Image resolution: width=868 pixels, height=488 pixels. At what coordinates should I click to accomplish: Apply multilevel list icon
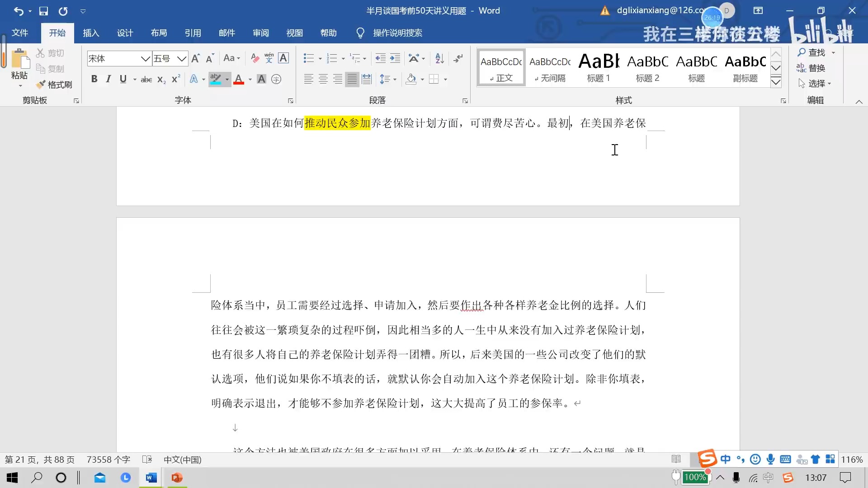click(x=355, y=58)
